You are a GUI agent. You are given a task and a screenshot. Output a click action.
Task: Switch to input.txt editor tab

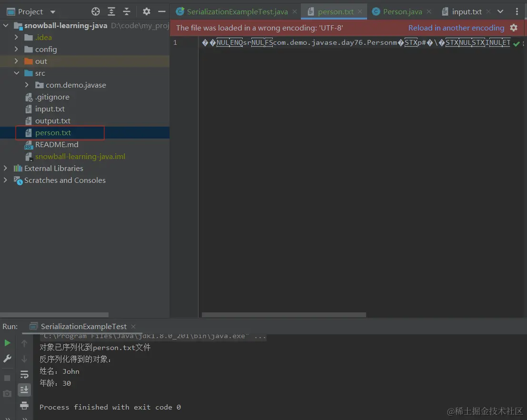[x=467, y=12]
